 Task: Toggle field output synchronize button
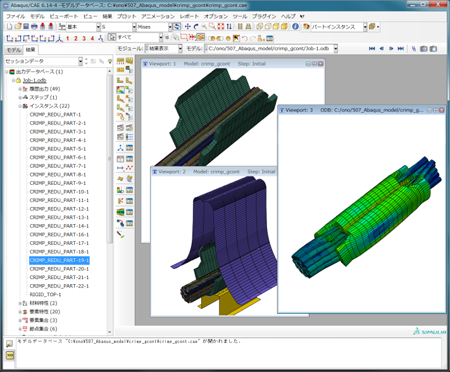point(177,26)
